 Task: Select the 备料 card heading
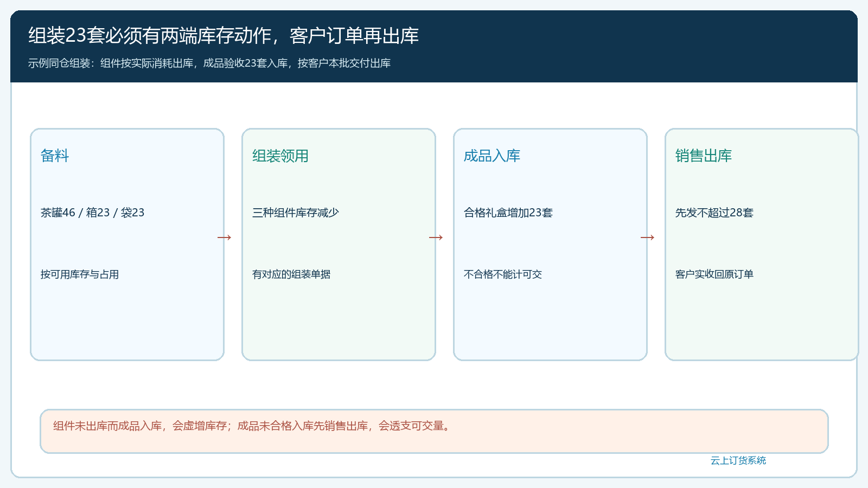click(x=55, y=156)
